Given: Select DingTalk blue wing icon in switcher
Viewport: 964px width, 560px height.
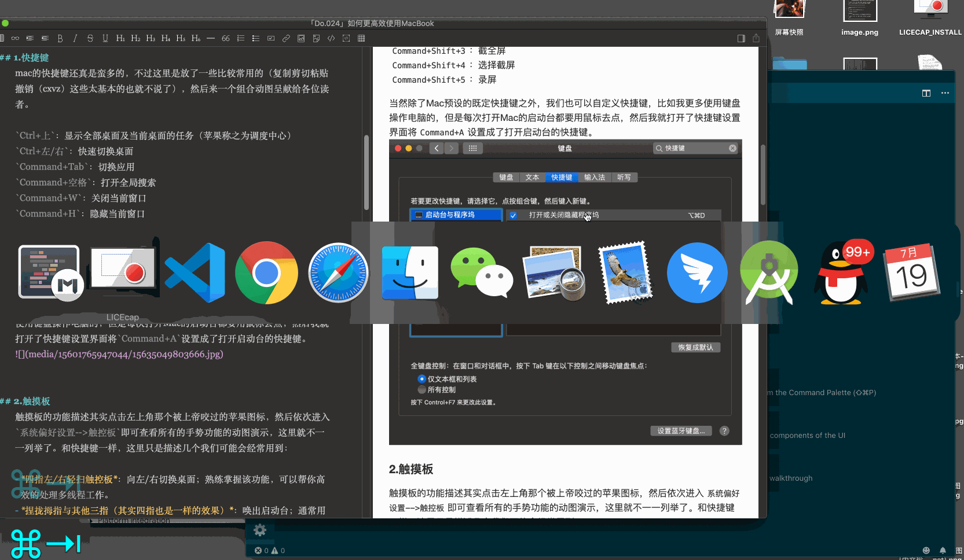Looking at the screenshot, I should [697, 272].
